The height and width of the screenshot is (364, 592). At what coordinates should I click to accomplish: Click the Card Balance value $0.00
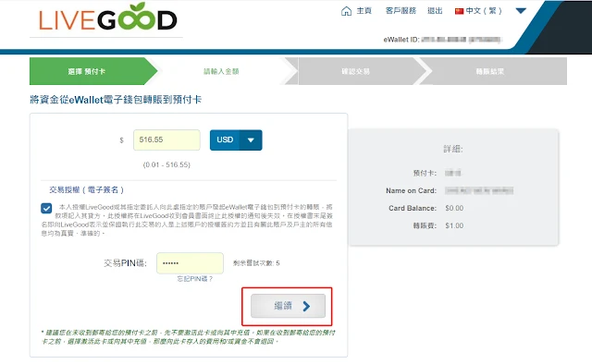click(454, 208)
